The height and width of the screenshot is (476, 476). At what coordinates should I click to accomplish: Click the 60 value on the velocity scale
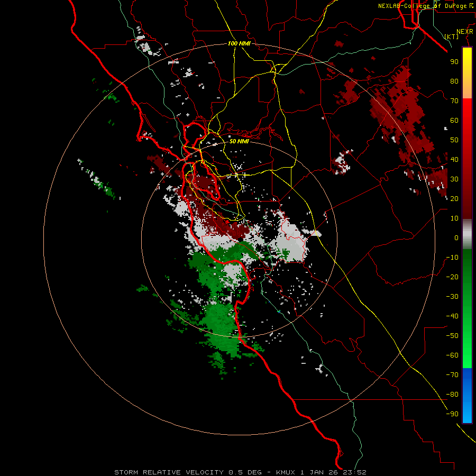pyautogui.click(x=454, y=121)
